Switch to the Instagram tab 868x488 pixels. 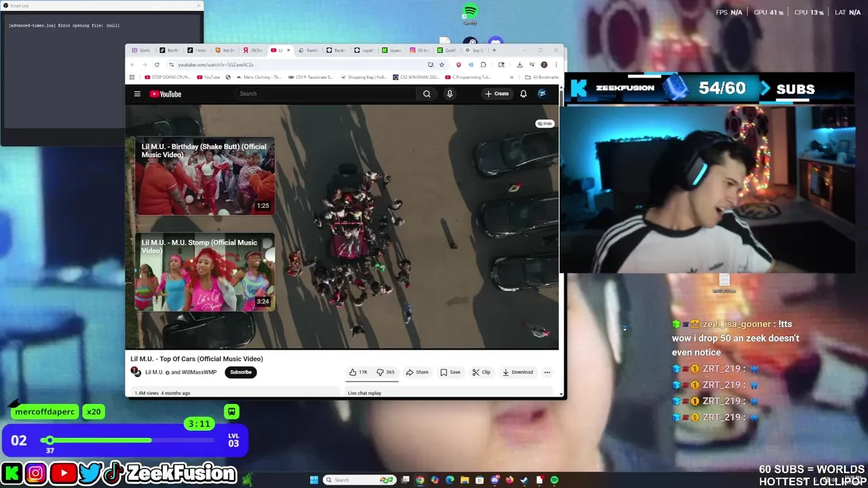[420, 50]
